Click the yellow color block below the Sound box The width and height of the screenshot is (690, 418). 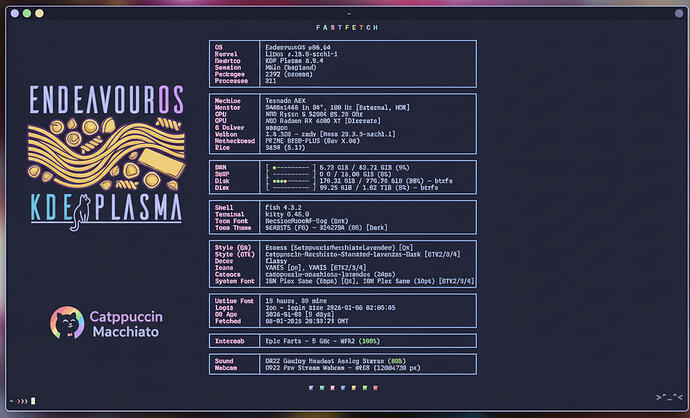pyautogui.click(x=354, y=388)
